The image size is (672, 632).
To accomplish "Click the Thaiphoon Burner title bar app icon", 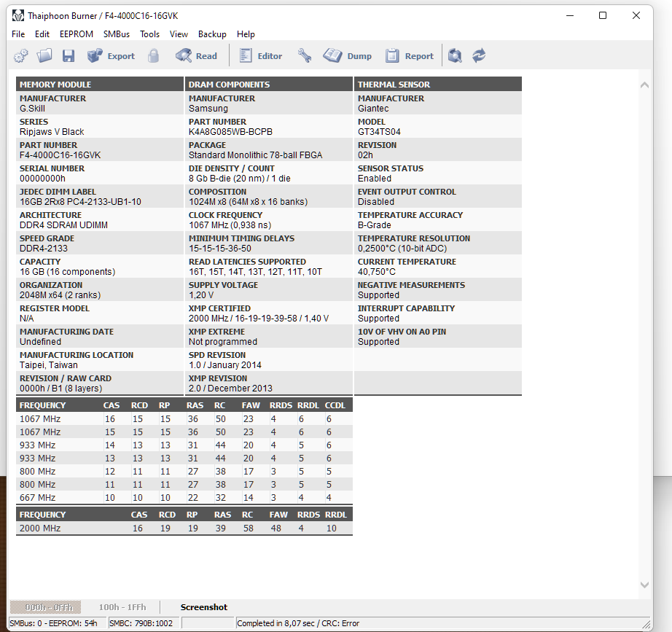I will pos(18,16).
